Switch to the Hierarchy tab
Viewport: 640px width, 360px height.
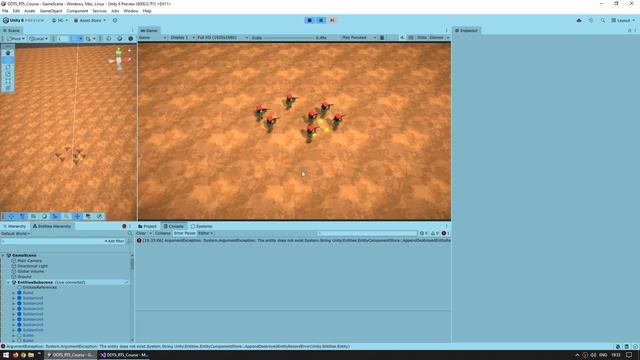[x=15, y=226]
